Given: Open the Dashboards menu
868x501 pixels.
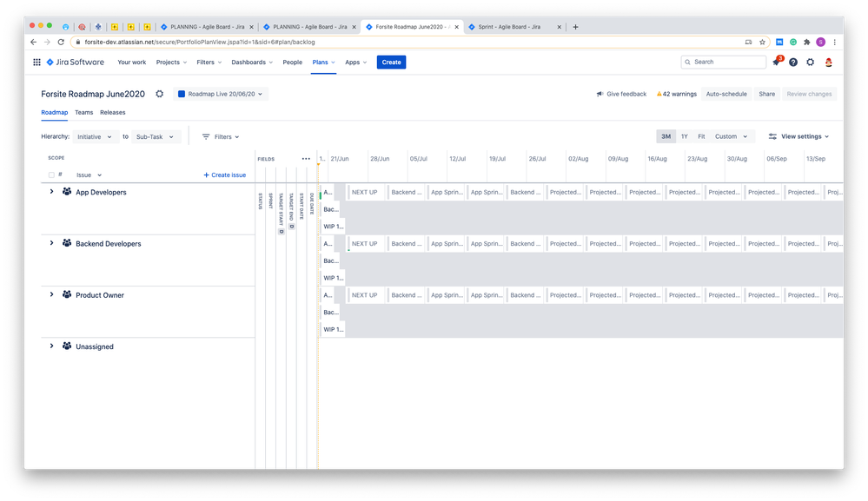Looking at the screenshot, I should pyautogui.click(x=252, y=63).
